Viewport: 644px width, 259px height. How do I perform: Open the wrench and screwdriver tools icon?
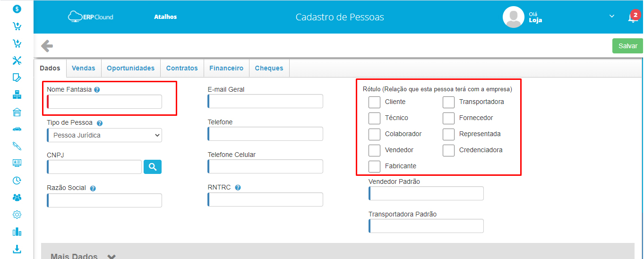click(17, 60)
